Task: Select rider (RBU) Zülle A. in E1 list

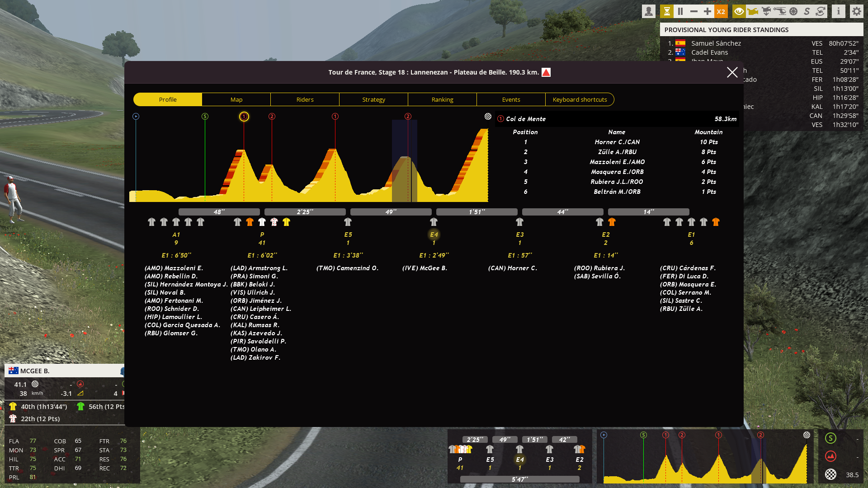Action: tap(681, 309)
